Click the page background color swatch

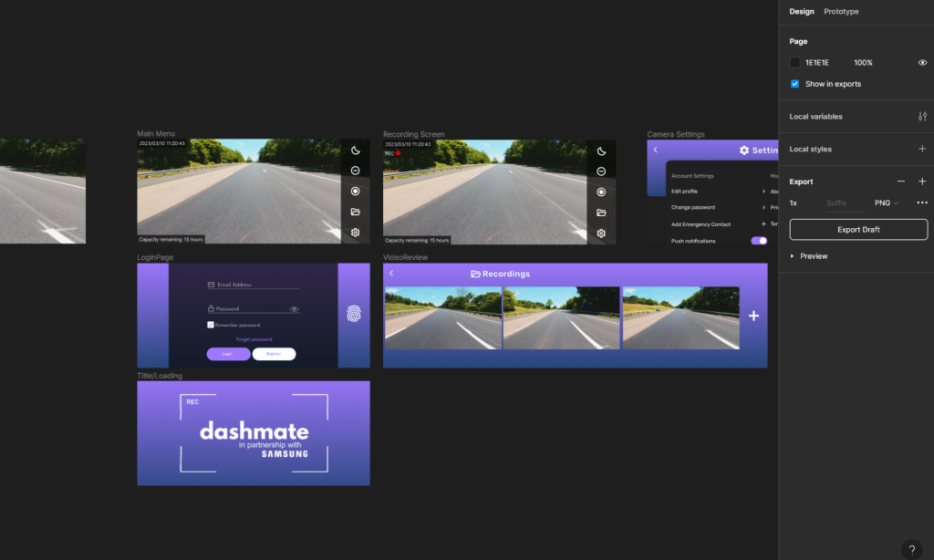pyautogui.click(x=794, y=63)
